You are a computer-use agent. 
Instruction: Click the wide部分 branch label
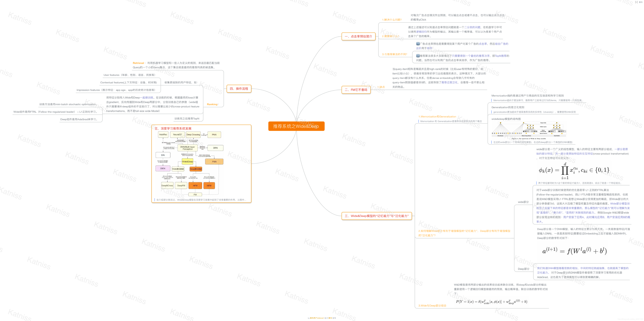[x=523, y=202]
